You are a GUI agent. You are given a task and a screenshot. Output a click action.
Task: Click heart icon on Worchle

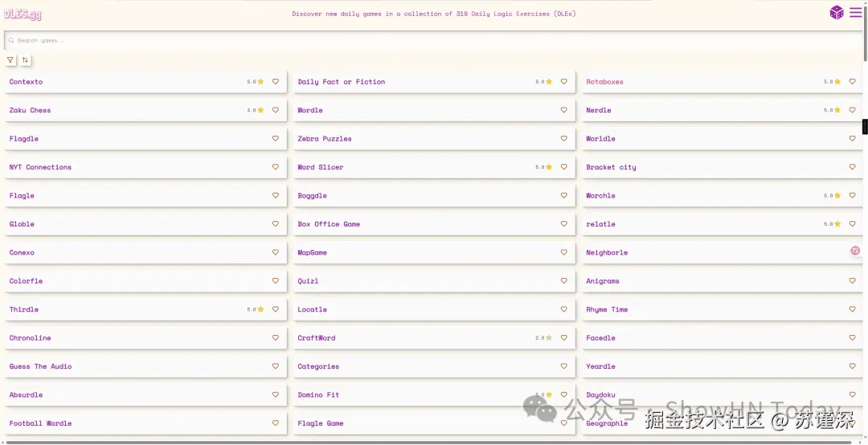coord(852,195)
